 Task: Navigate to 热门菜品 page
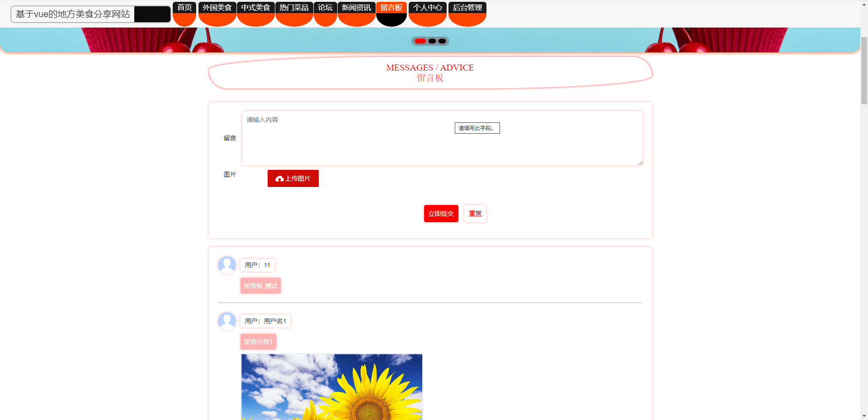(294, 8)
